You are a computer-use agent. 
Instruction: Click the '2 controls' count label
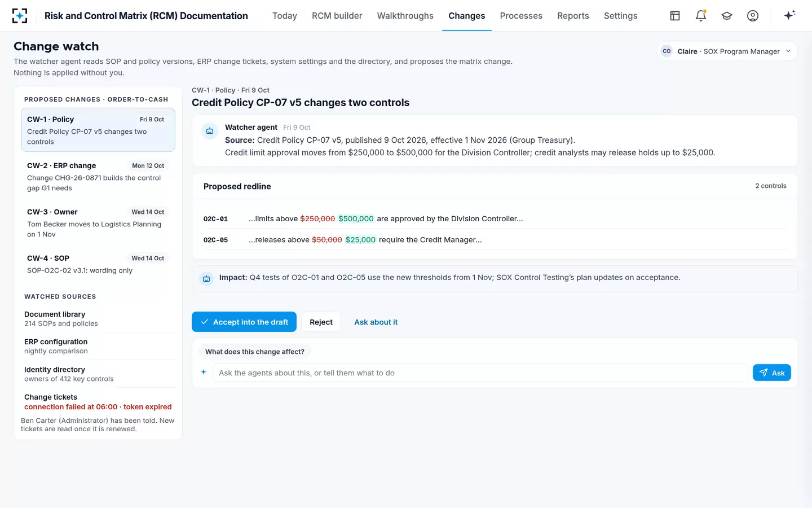(x=771, y=186)
